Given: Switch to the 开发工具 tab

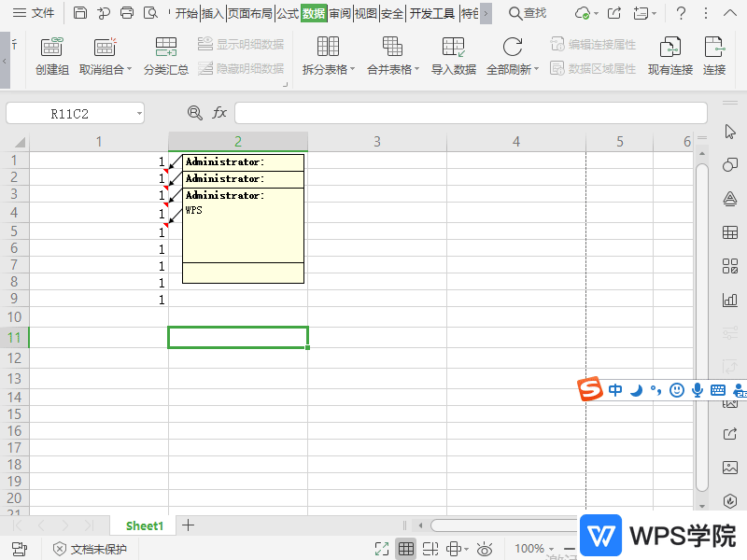Looking at the screenshot, I should pyautogui.click(x=432, y=13).
